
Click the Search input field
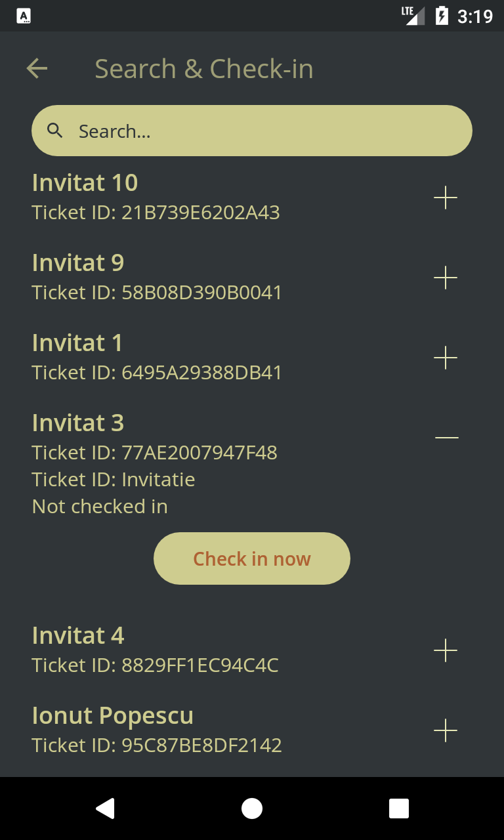pos(262,131)
